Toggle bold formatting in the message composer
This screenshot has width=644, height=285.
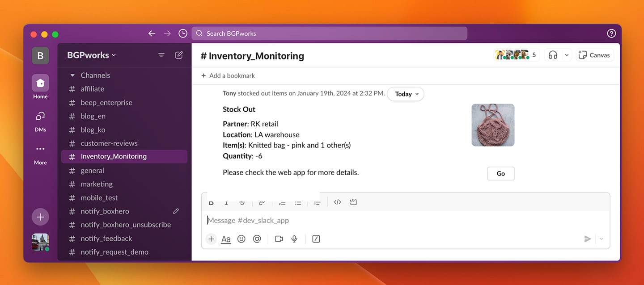pos(211,202)
